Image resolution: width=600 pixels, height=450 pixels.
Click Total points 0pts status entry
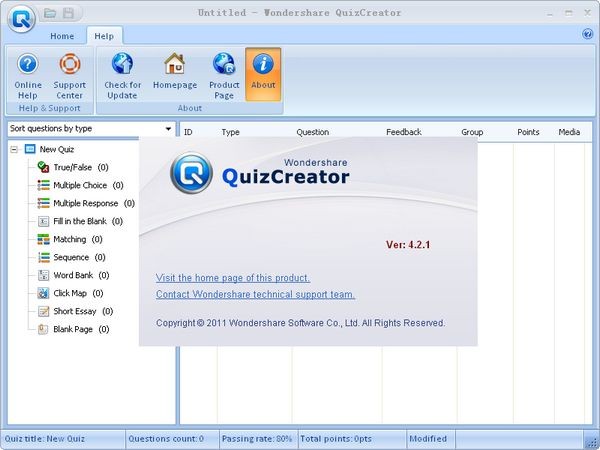click(x=336, y=439)
